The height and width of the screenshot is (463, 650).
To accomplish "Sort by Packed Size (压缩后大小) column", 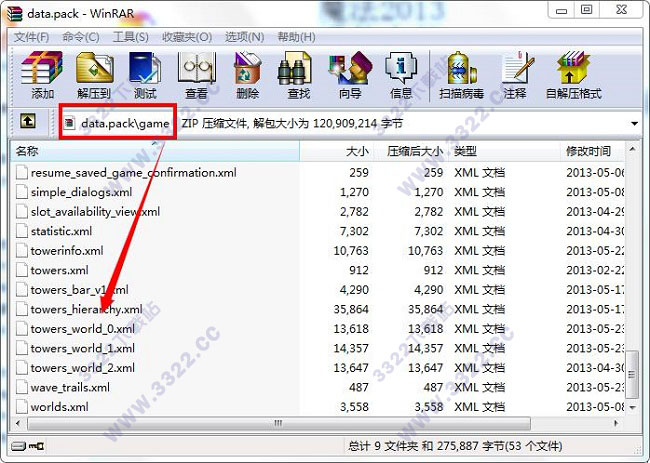I will [x=411, y=151].
